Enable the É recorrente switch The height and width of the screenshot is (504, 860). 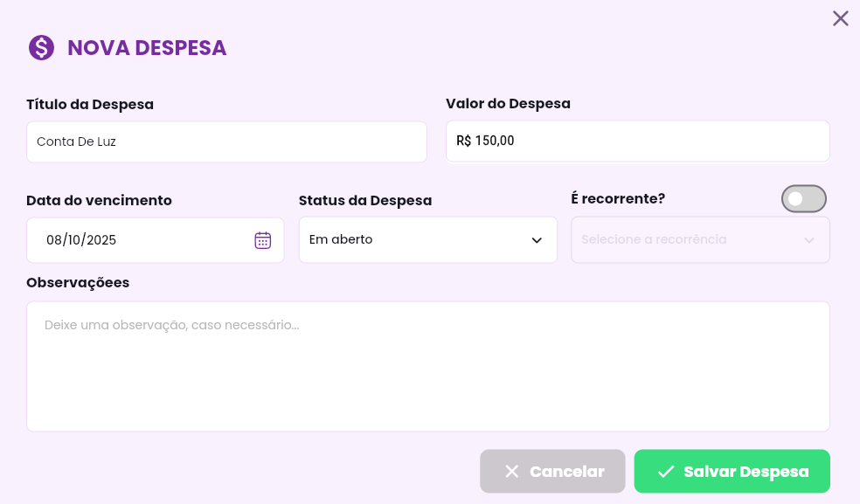pos(803,199)
